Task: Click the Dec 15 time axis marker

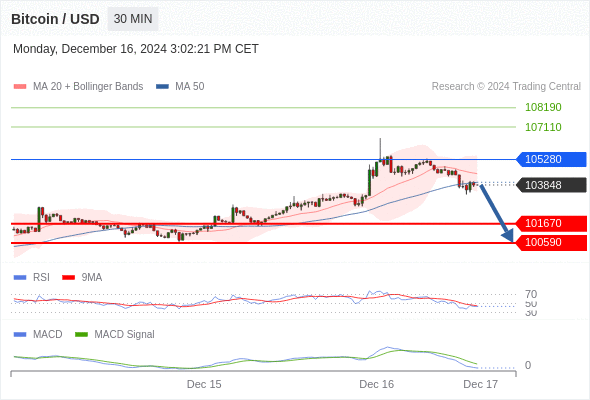Action: click(204, 384)
